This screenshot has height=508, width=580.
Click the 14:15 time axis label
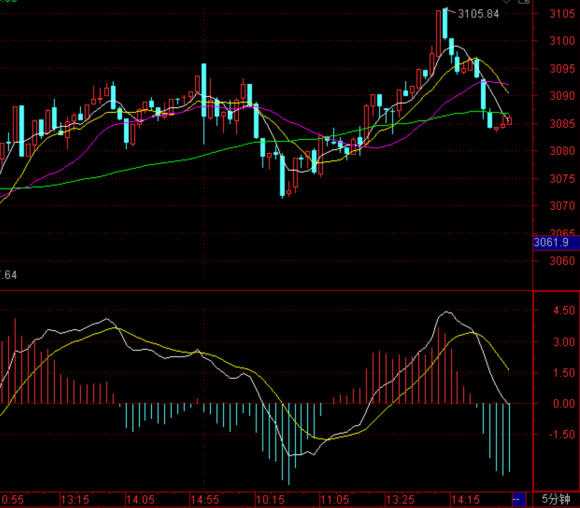click(465, 500)
